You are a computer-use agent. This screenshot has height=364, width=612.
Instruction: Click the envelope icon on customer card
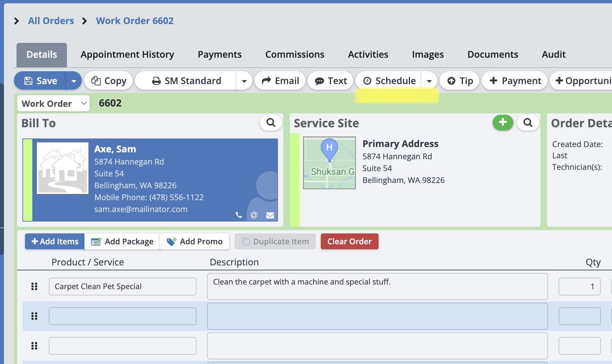click(270, 215)
